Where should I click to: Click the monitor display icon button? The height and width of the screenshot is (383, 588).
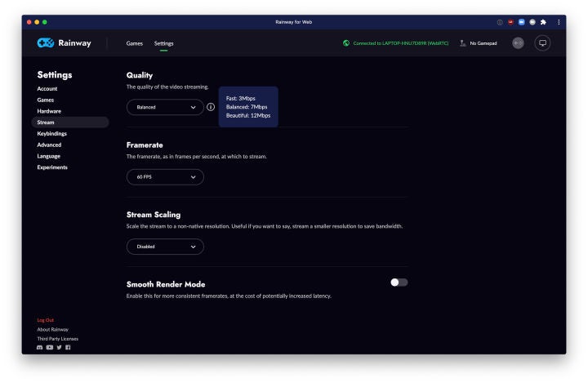[x=543, y=43]
